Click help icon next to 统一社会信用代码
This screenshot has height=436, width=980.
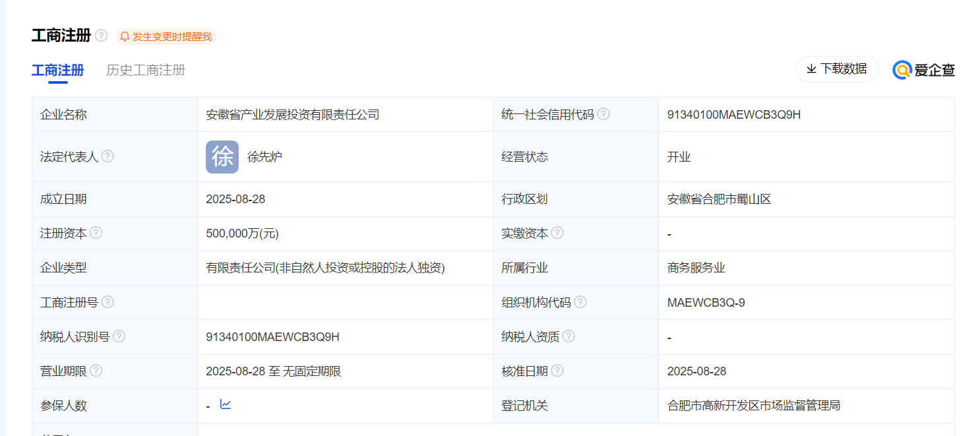pos(603,114)
